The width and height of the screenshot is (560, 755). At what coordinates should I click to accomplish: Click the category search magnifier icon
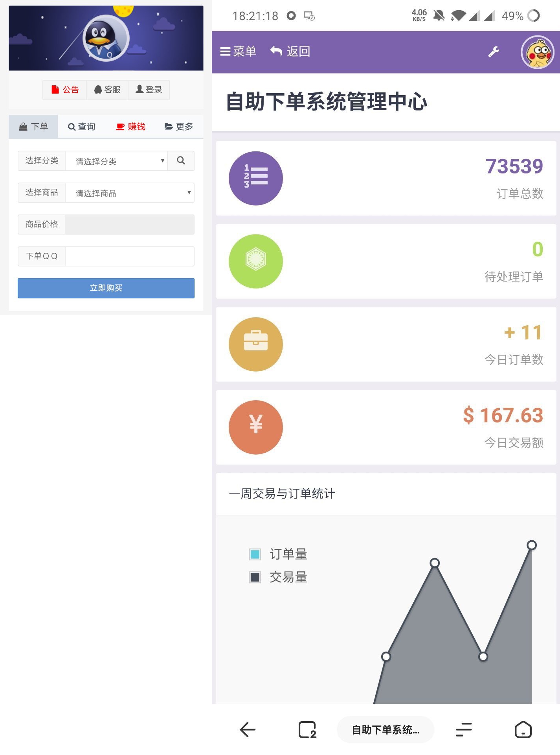click(181, 160)
